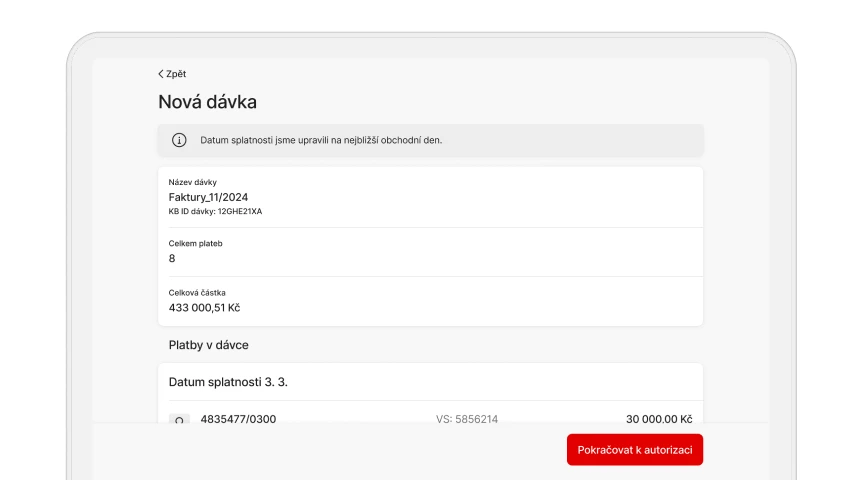Click the KB ID dávky: 12GHE21XA text
Screen dimensions: 864x480
(x=215, y=212)
